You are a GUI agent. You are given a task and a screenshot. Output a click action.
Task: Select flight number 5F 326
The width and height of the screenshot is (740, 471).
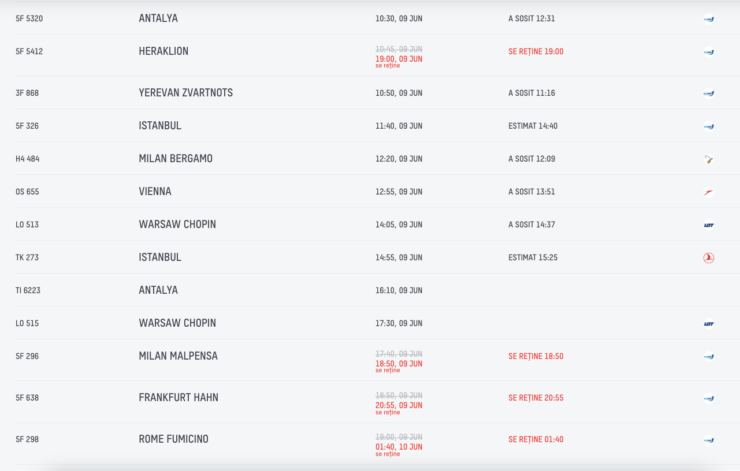pyautogui.click(x=27, y=126)
